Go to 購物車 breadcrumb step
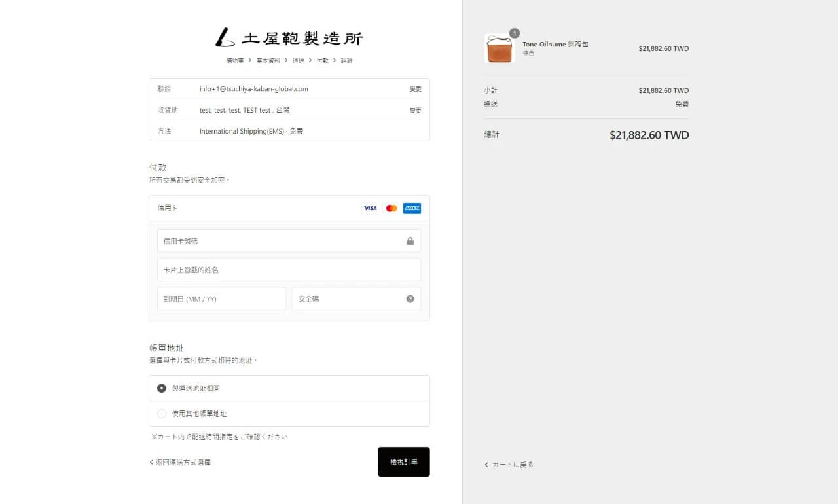Viewport: 838px width, 504px height. (235, 60)
